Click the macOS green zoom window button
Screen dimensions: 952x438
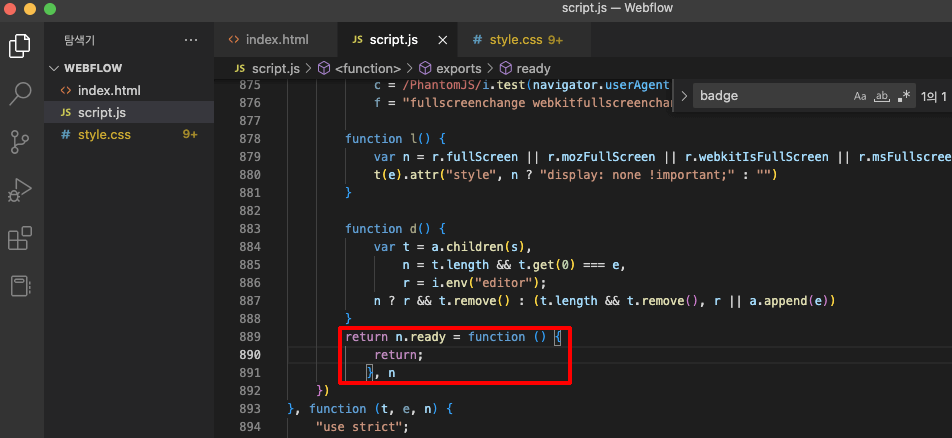pos(50,9)
